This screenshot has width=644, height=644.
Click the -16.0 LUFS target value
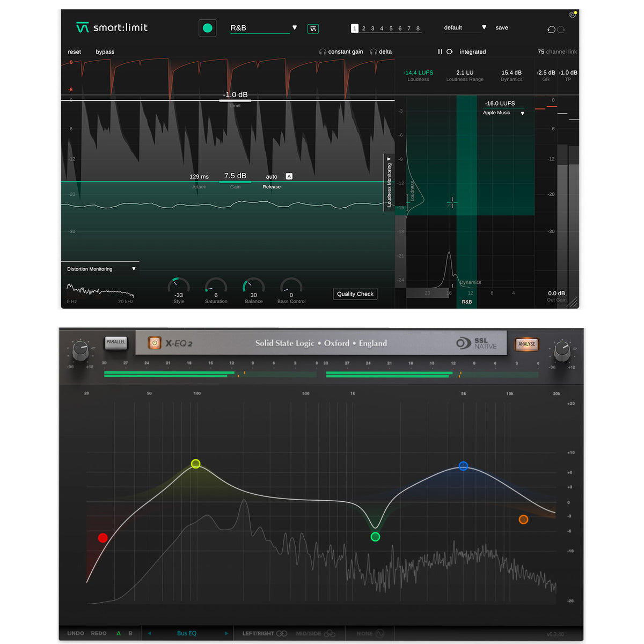(x=500, y=104)
